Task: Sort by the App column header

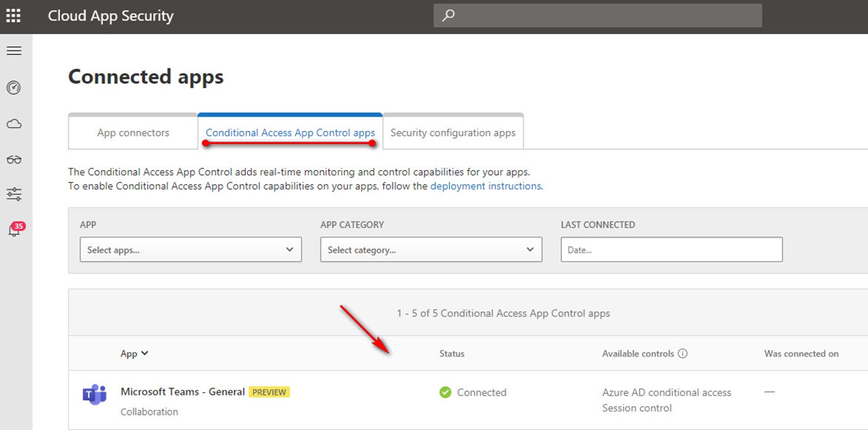Action: pos(134,354)
